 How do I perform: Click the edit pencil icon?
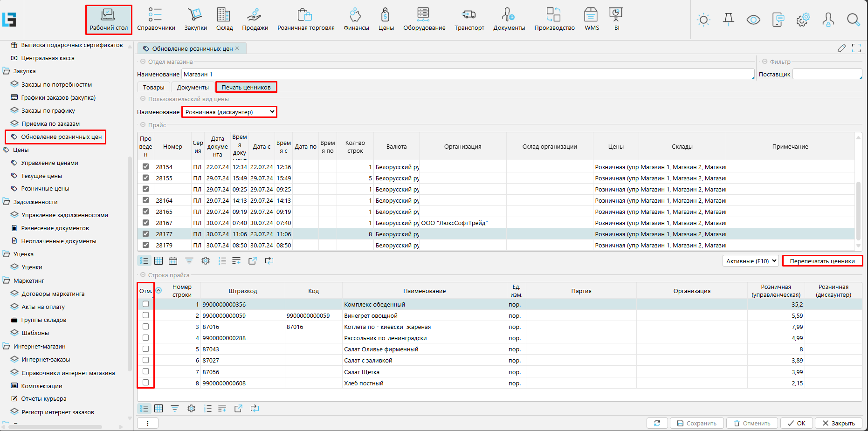(841, 48)
